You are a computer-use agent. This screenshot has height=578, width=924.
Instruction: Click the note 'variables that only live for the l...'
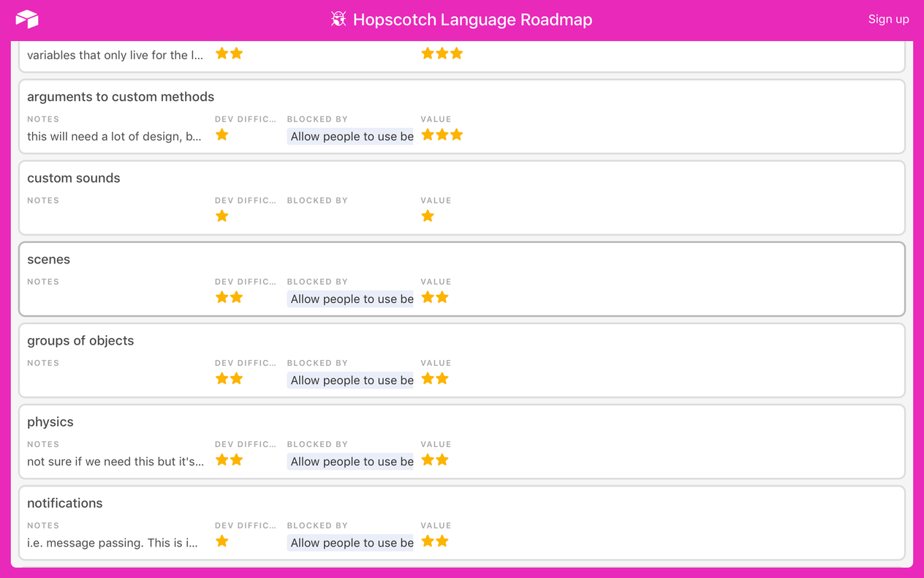pos(115,55)
